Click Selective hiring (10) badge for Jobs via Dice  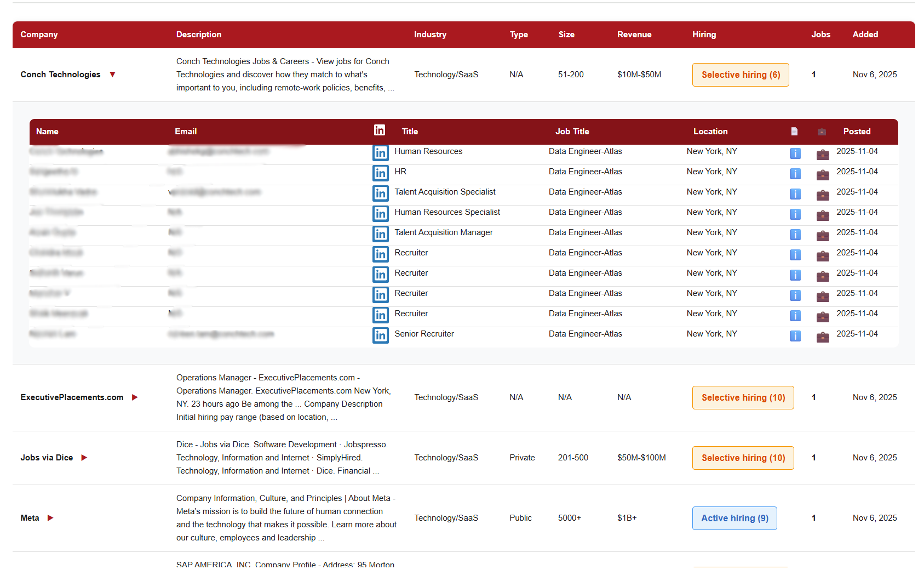click(743, 458)
